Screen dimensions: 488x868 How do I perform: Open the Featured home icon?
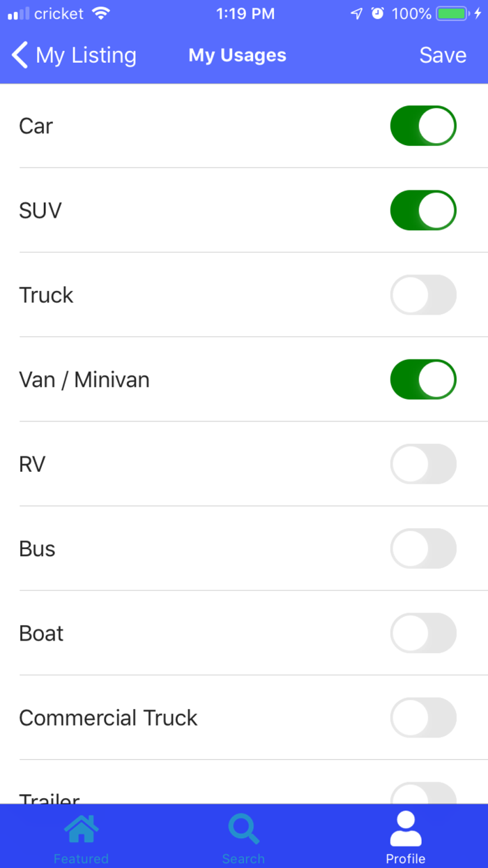(x=81, y=829)
